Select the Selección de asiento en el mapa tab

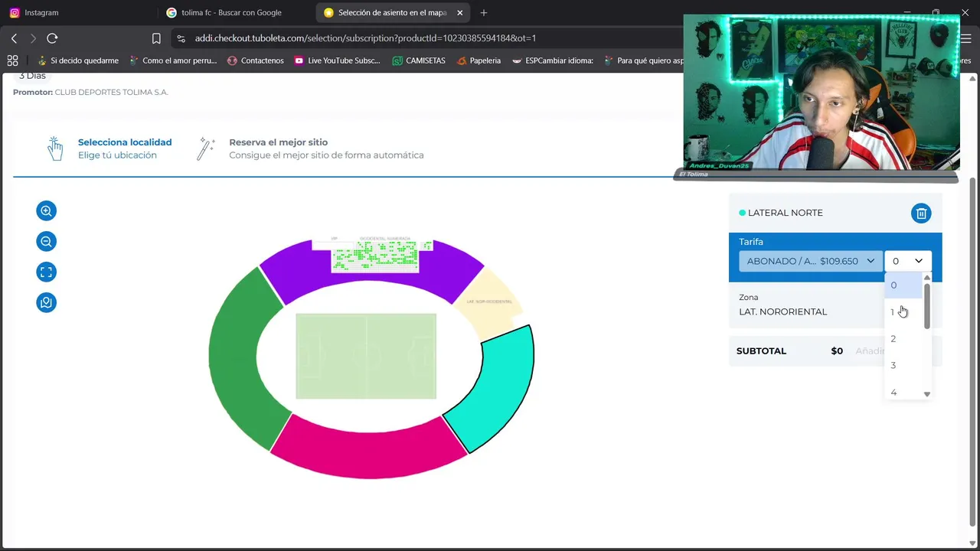tap(393, 12)
